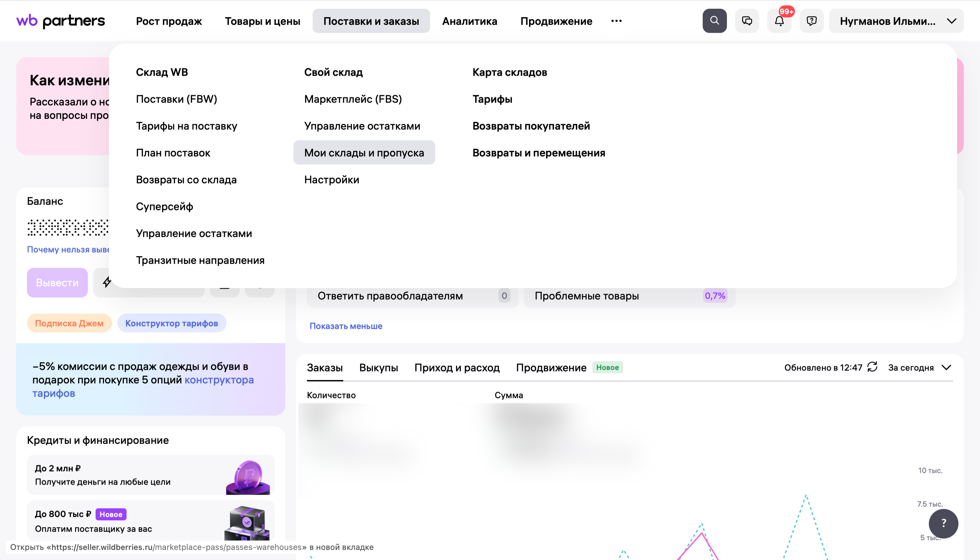Click the Конструктор тарифов chip
Viewport: 980px width, 560px height.
click(171, 323)
